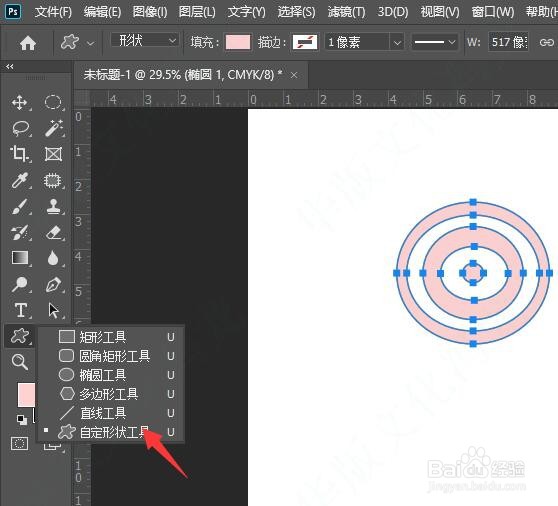The image size is (558, 506).
Task: Open the 窗口(W) menu
Action: 493,12
